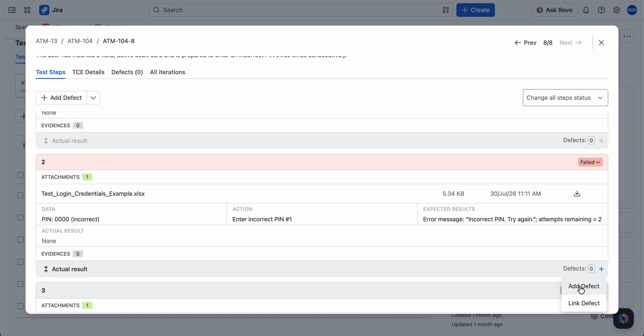Go to the Jira home logo
The image size is (644, 336).
click(51, 10)
